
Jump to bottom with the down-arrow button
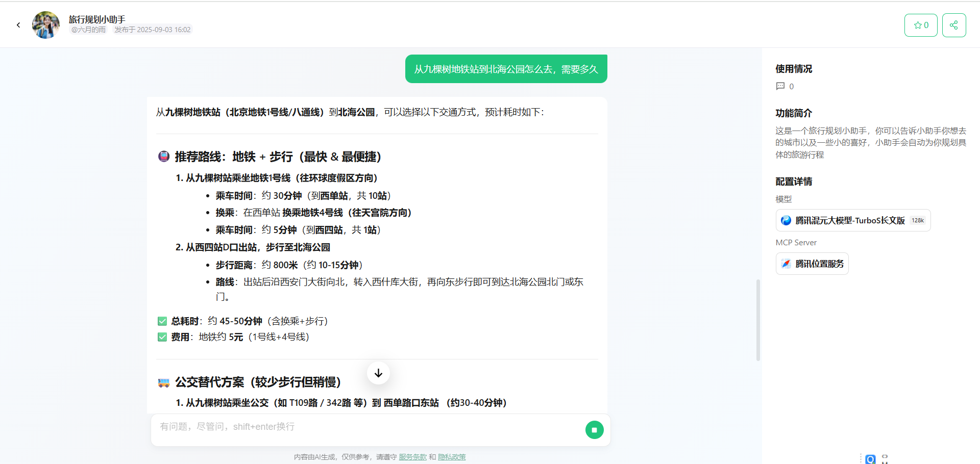tap(378, 373)
